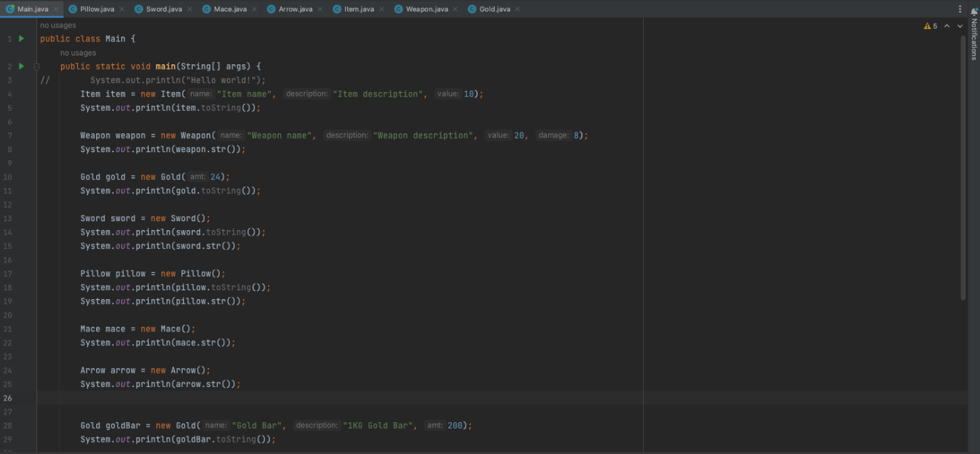Image resolution: width=980 pixels, height=454 pixels.
Task: Jump to next problem with the down chevron
Action: click(959, 25)
